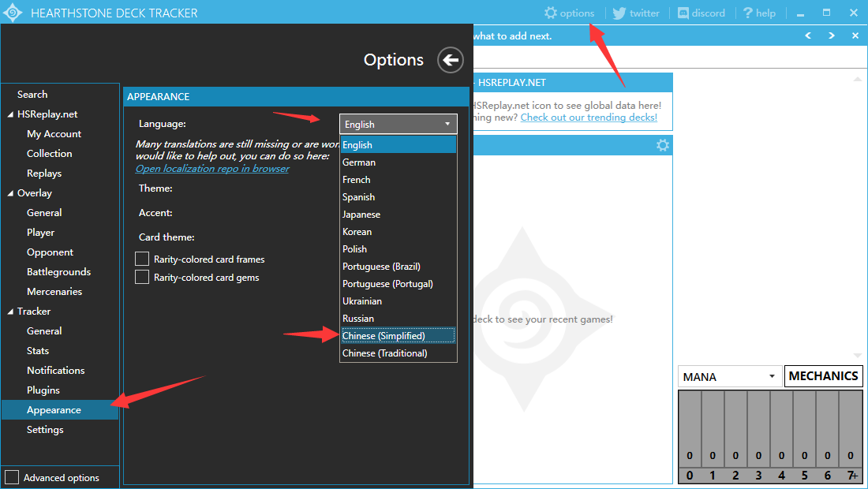Open the Twitter bird icon link
868x489 pixels.
(x=619, y=13)
